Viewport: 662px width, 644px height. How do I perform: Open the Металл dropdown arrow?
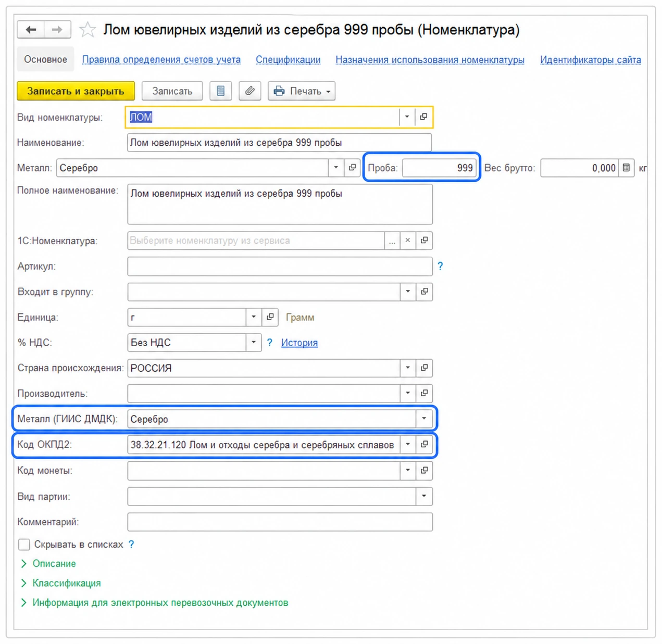tap(336, 168)
